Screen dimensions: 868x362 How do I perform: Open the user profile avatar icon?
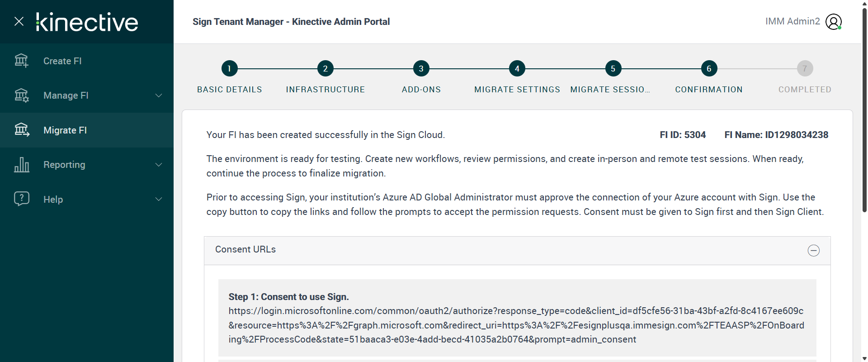point(833,22)
